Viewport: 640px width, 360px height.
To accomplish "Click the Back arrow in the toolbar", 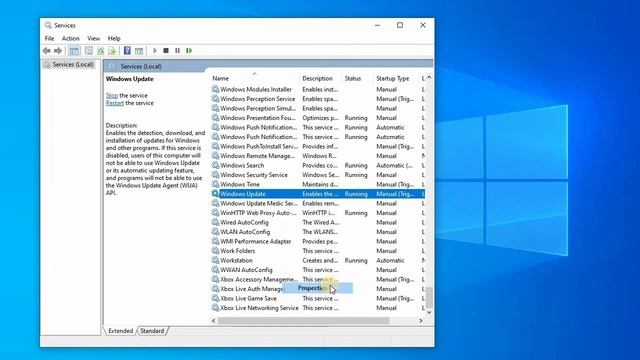I will [47, 51].
